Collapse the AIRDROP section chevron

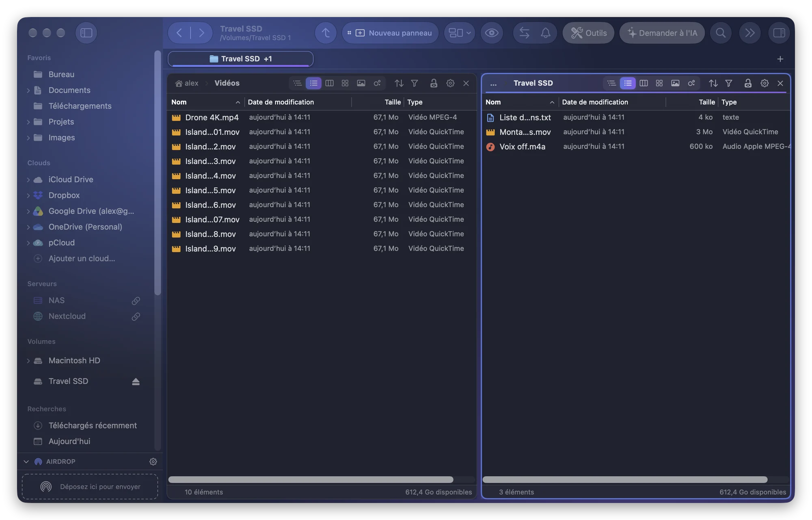click(x=26, y=462)
